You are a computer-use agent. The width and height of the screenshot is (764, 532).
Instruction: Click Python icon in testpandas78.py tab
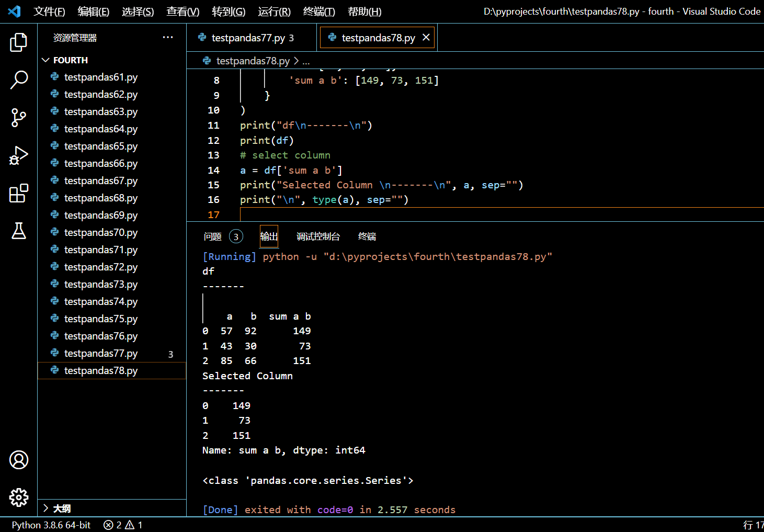click(332, 37)
